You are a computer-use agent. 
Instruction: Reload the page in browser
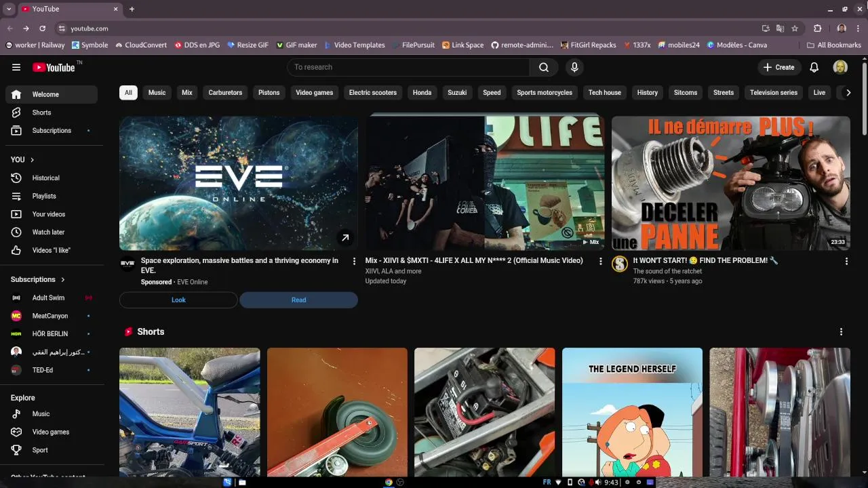(42, 28)
